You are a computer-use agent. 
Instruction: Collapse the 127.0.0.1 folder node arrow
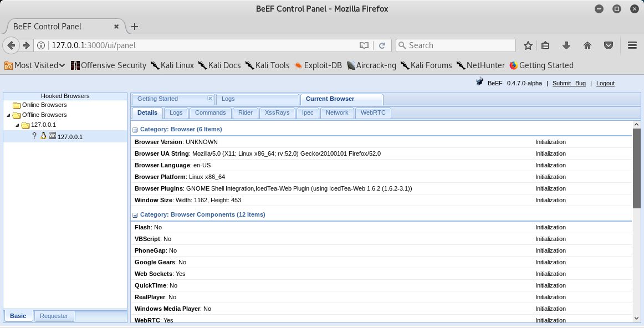click(x=17, y=125)
